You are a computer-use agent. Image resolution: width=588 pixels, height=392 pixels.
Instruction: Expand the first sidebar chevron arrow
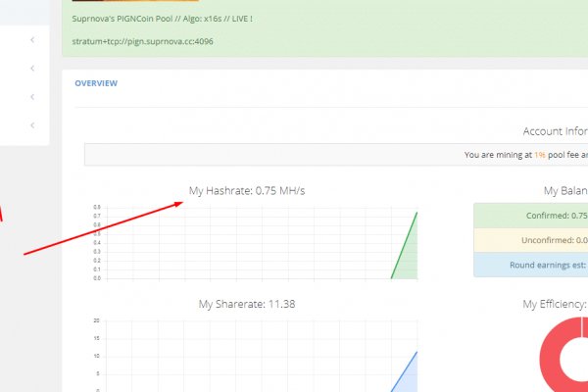pyautogui.click(x=32, y=39)
